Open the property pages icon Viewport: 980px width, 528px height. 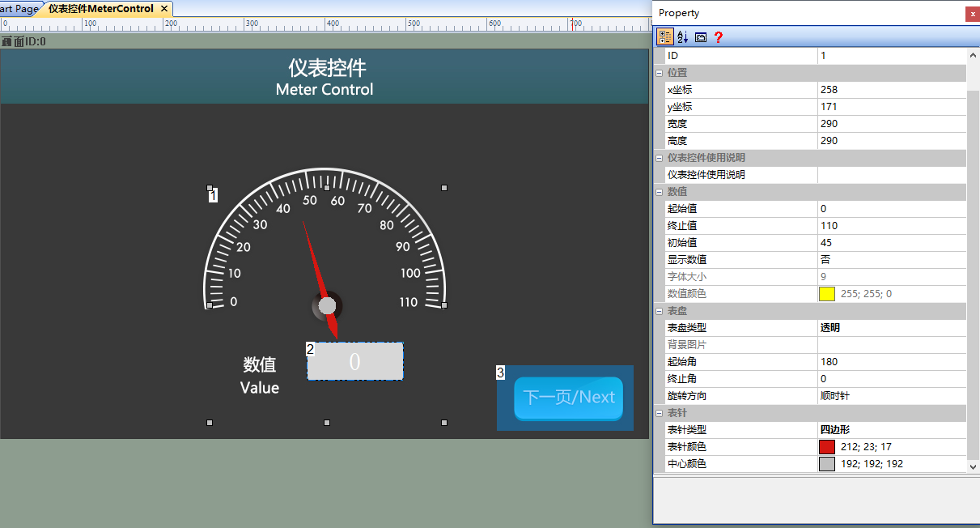[701, 37]
